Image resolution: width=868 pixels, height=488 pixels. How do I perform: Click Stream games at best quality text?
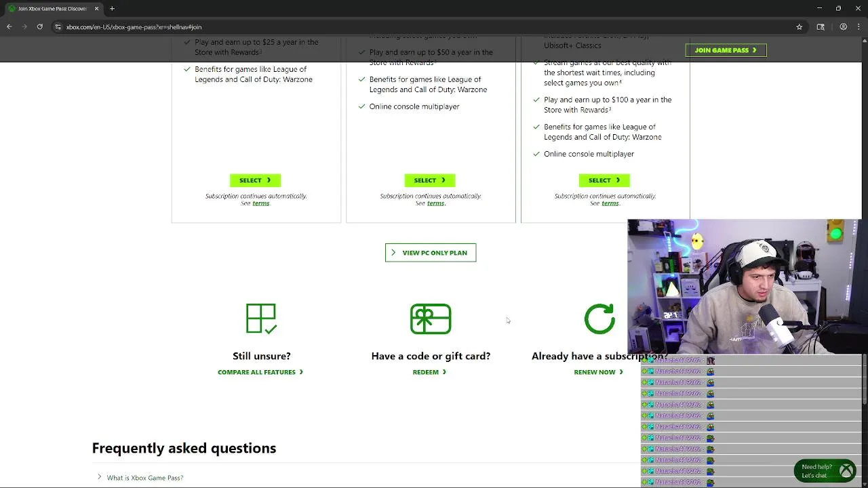(x=608, y=73)
